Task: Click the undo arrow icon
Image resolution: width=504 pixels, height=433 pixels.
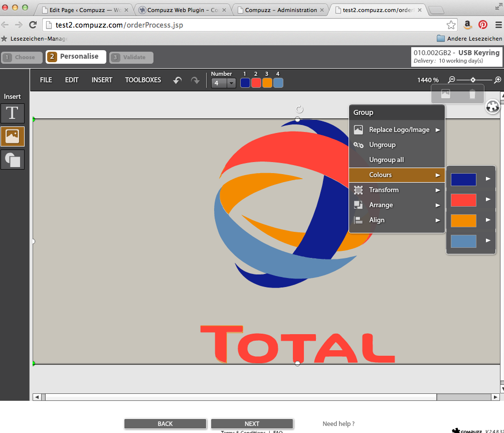Action: [177, 80]
